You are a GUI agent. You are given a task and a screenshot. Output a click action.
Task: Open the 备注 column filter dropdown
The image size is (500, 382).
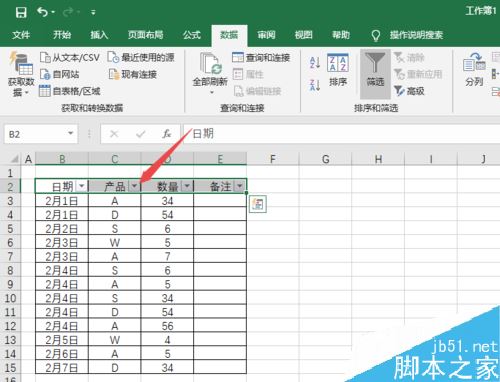pyautogui.click(x=240, y=186)
